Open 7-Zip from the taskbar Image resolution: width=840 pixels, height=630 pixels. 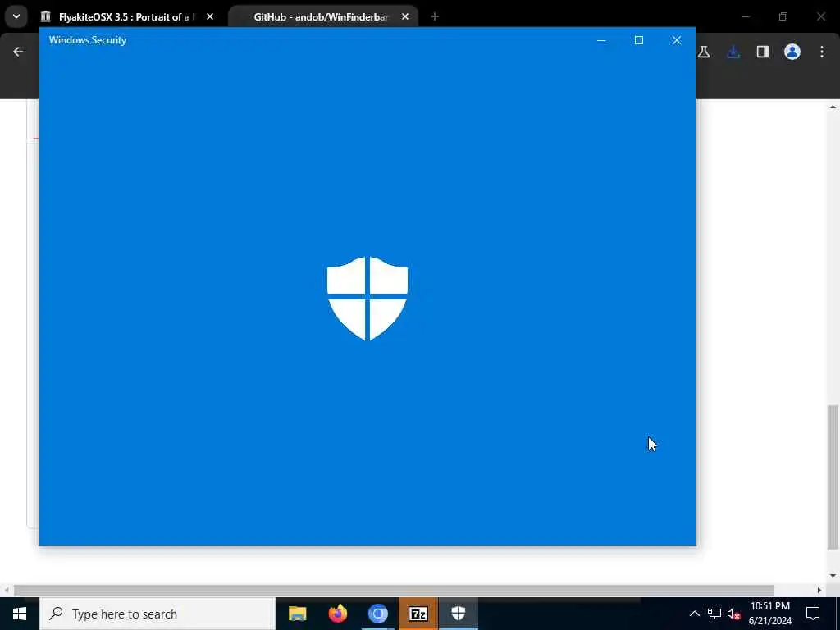(418, 614)
